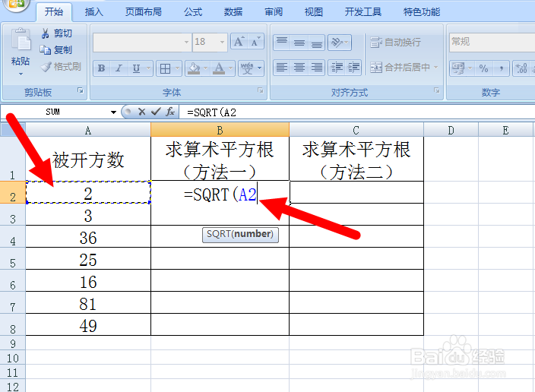Open the Name Box dropdown arrow
Viewport: 535px width, 392px height.
(113, 112)
